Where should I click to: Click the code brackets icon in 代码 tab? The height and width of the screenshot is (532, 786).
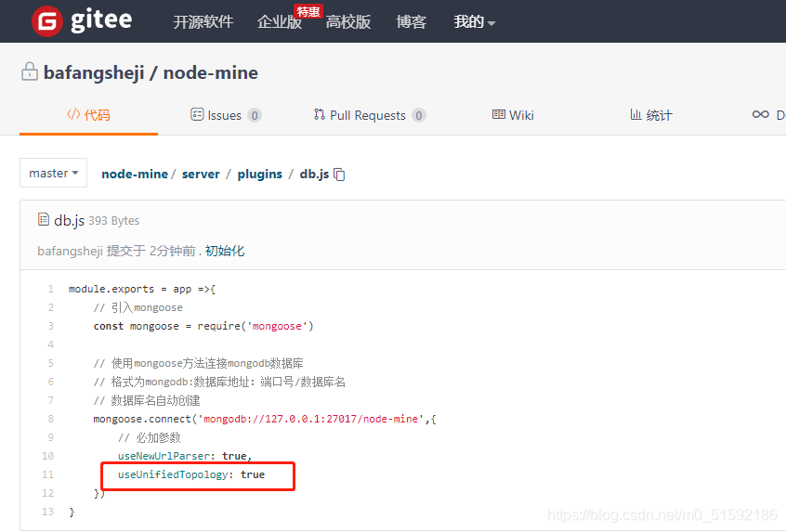pos(73,114)
